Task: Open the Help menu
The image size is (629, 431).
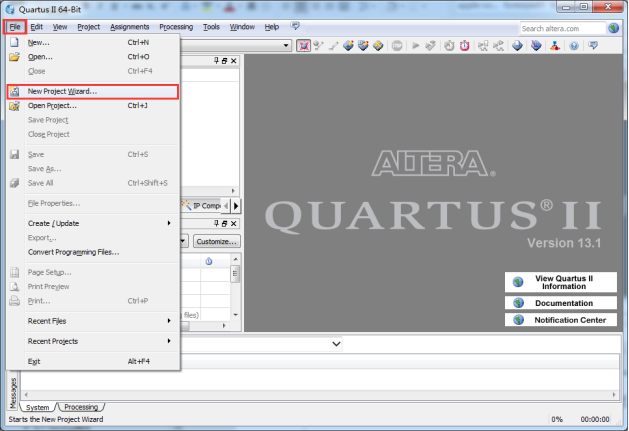Action: coord(272,27)
